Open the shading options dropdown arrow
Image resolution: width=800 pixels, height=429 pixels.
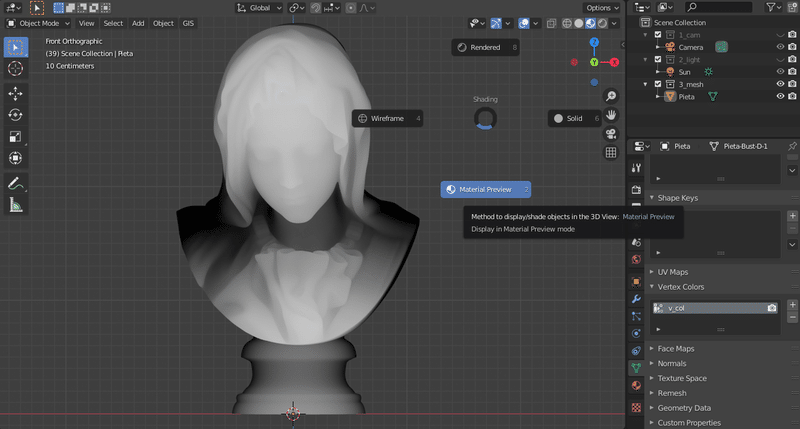tap(614, 23)
